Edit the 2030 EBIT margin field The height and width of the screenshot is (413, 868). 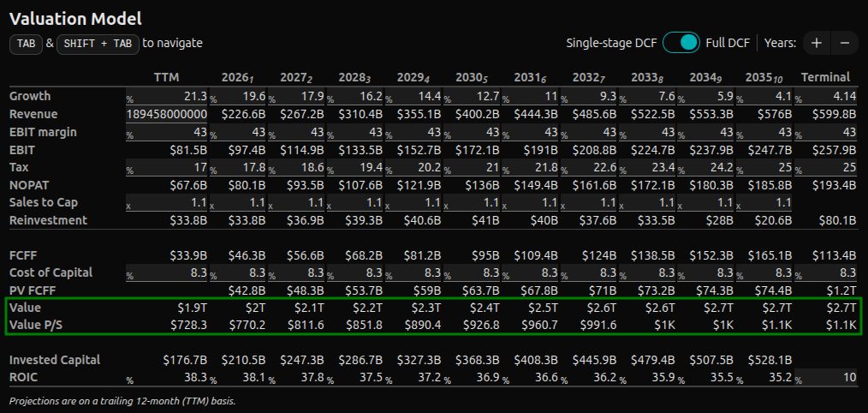coord(471,133)
